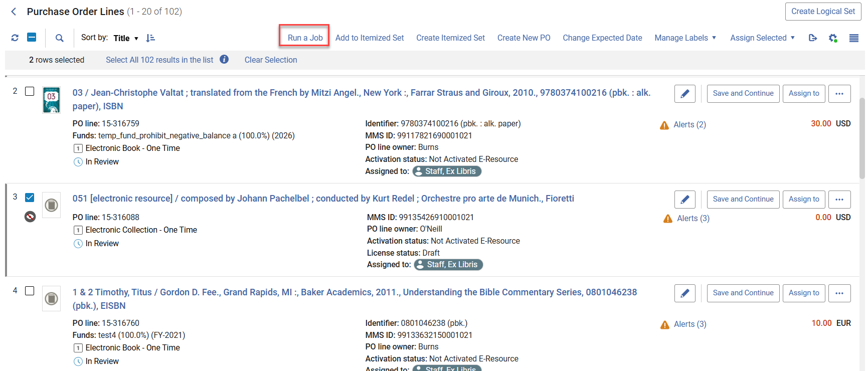Click the info icon beside Select All

pos(224,59)
